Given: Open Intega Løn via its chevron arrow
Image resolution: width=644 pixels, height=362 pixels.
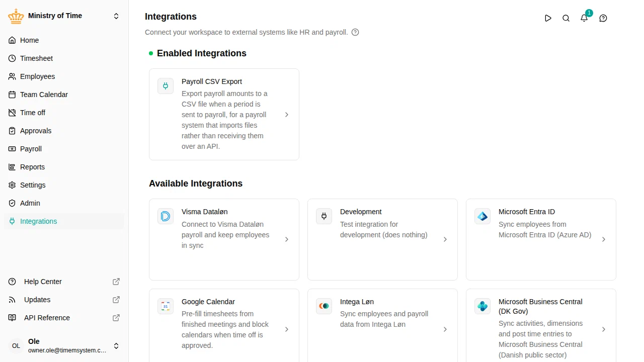Looking at the screenshot, I should click(445, 329).
